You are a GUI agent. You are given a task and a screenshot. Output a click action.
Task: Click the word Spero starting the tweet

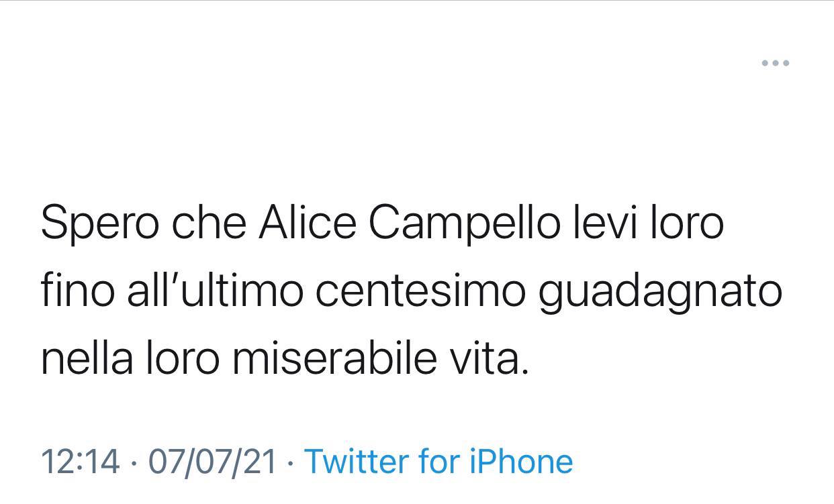pyautogui.click(x=99, y=223)
